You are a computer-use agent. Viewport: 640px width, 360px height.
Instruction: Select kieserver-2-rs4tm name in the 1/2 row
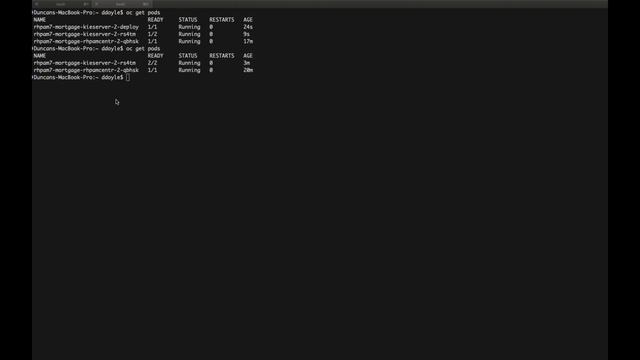(84, 34)
